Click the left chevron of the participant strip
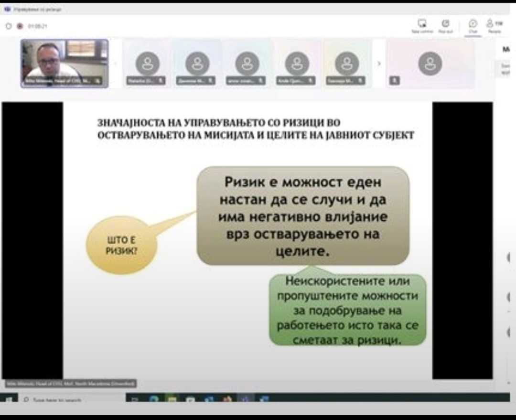Screen dimensions: 516x420 [114, 63]
